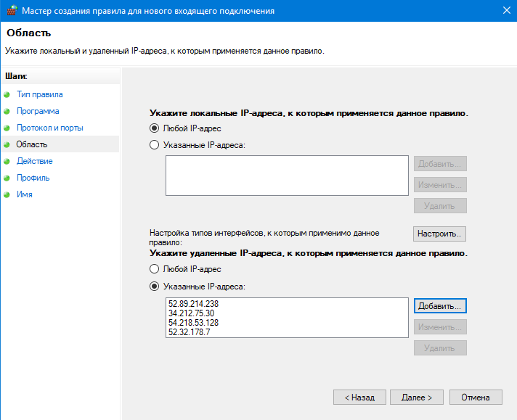
Task: Cancel the wizard with 'Отмена'
Action: coord(476,398)
